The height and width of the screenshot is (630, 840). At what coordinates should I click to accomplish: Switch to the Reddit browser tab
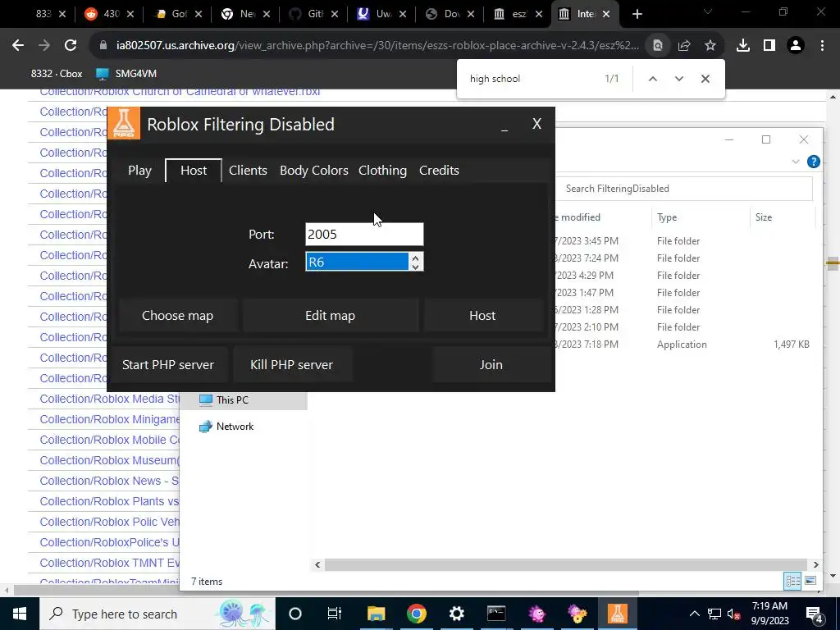click(x=110, y=15)
